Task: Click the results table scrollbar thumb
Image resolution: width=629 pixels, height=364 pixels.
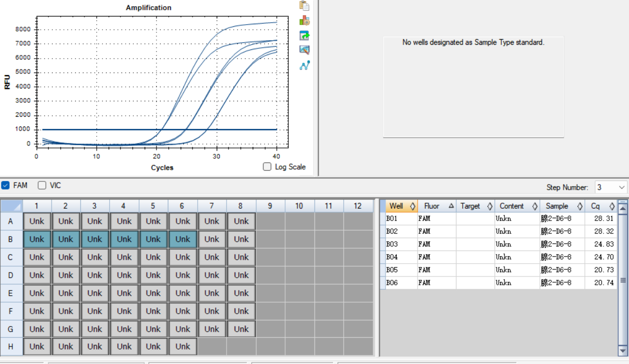Action: tap(623, 280)
